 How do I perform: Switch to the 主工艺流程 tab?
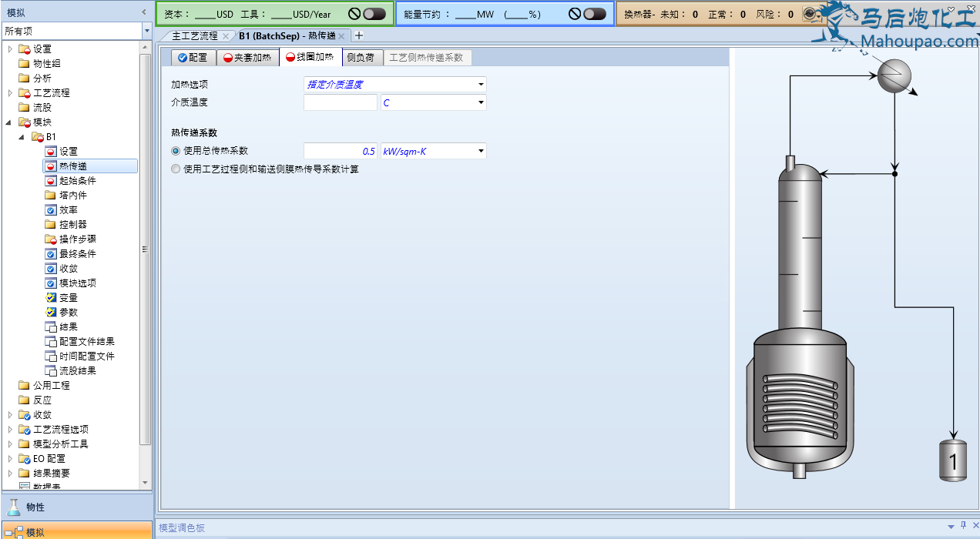tap(194, 36)
